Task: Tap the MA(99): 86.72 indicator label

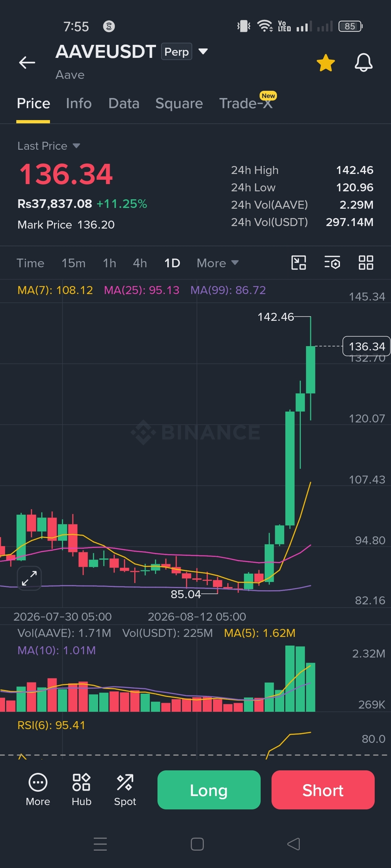Action: coord(228,290)
